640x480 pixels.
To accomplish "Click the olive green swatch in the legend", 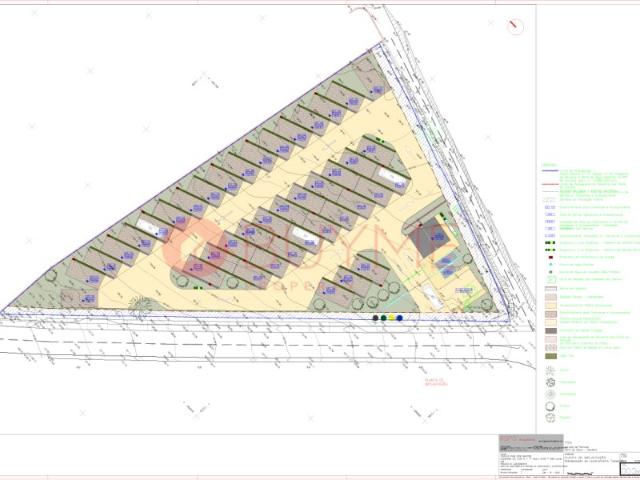I will (x=551, y=356).
